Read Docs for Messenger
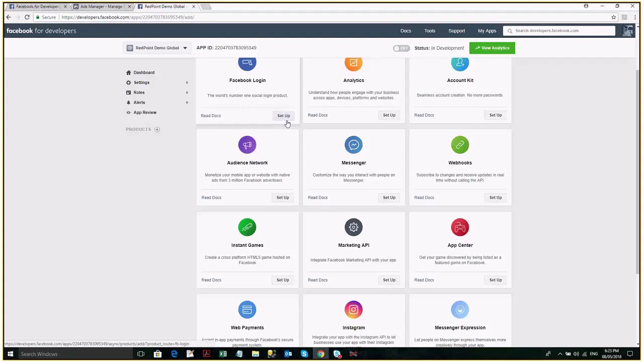644x362 pixels. pos(317,198)
